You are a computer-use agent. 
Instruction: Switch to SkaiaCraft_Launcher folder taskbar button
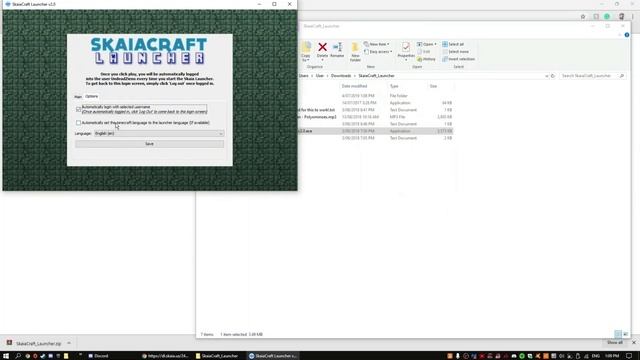(x=217, y=356)
